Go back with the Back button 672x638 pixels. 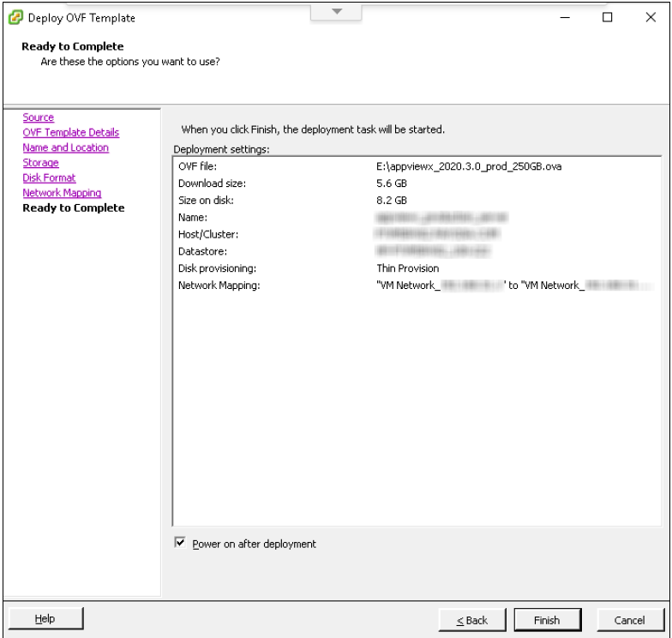coord(472,620)
